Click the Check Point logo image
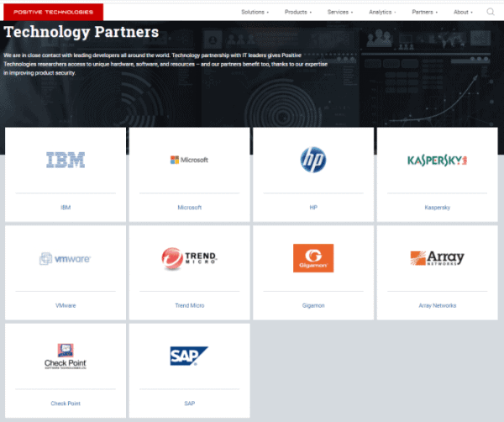504x422 pixels. (66, 356)
